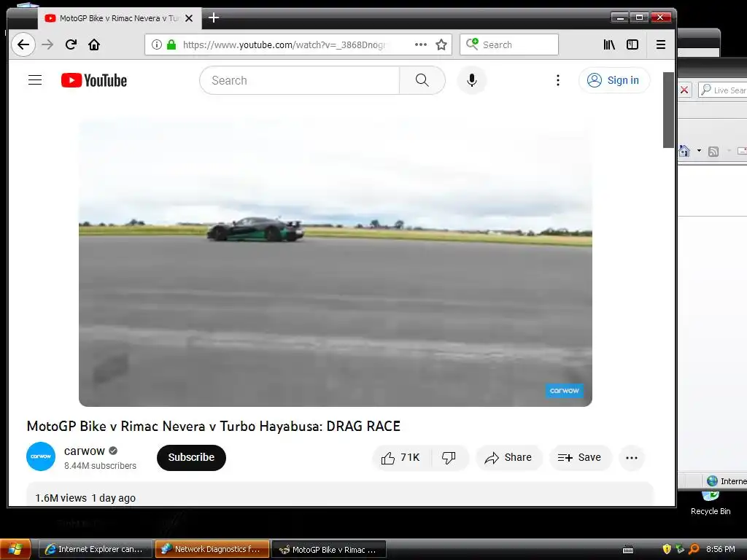Click the video player to pause

(x=336, y=262)
